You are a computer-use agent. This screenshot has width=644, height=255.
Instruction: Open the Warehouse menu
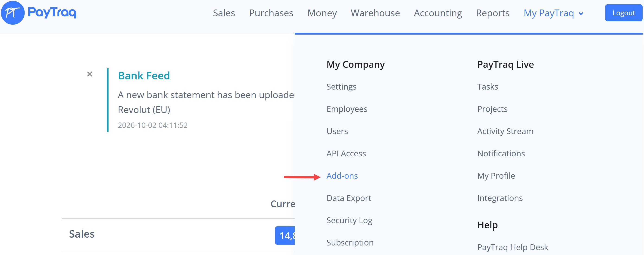(375, 13)
